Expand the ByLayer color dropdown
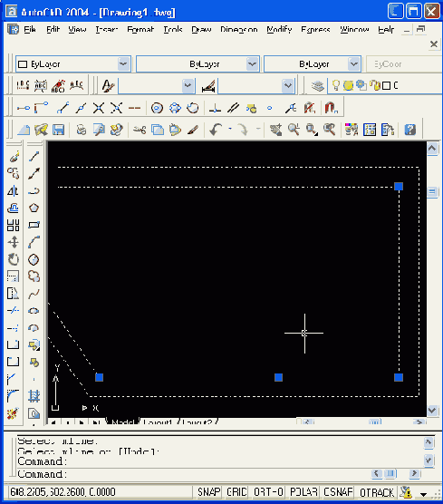Screen dimensions: 443x504 click(123, 63)
